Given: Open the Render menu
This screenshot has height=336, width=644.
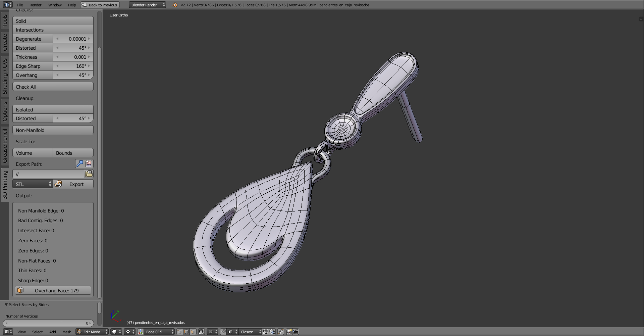Looking at the screenshot, I should pos(35,5).
